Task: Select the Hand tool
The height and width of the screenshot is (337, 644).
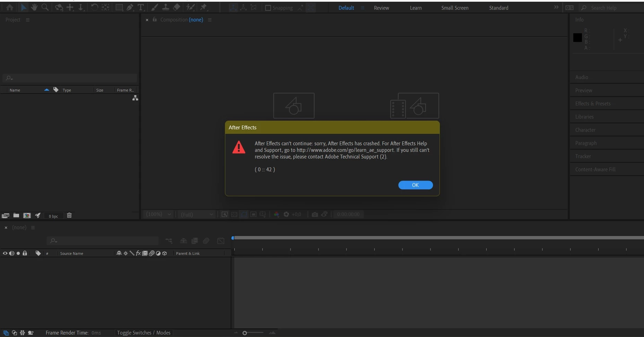Action: (x=34, y=7)
